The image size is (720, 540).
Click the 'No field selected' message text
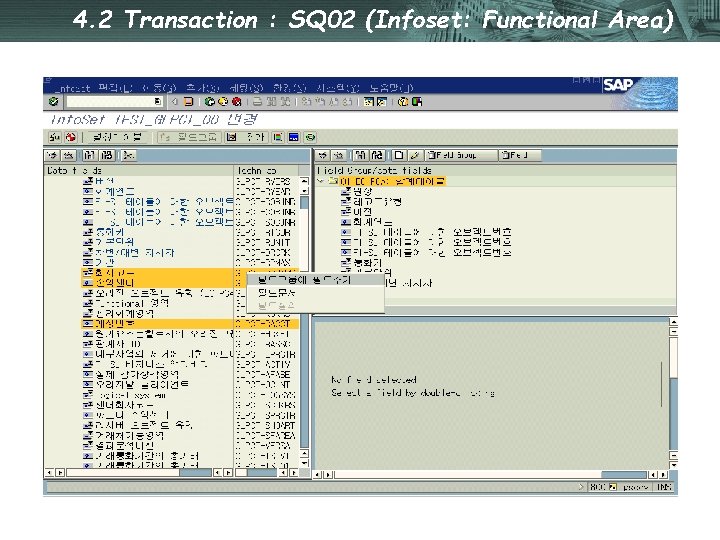[x=374, y=380]
